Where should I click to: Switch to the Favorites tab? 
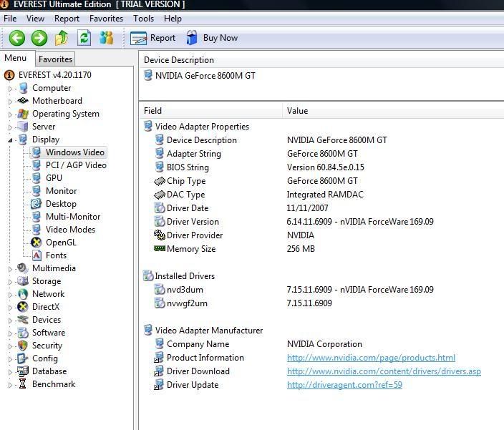point(55,59)
